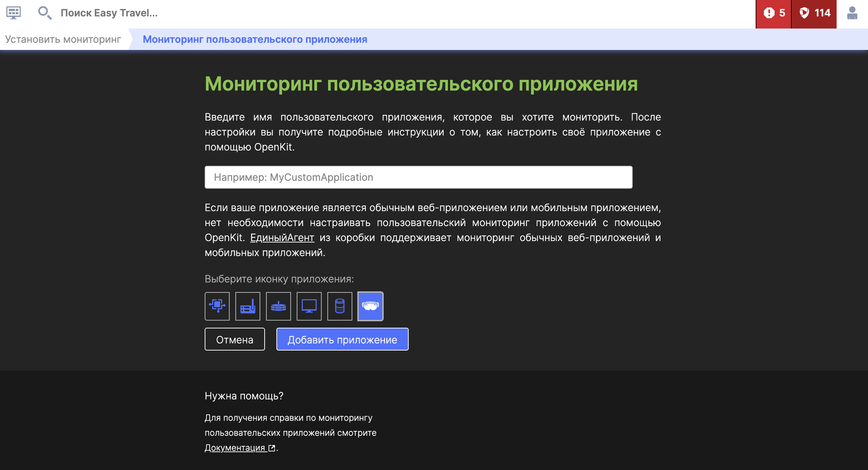Click the Поиск Easy Travel search field
Viewport: 868px width, 470px height.
109,13
